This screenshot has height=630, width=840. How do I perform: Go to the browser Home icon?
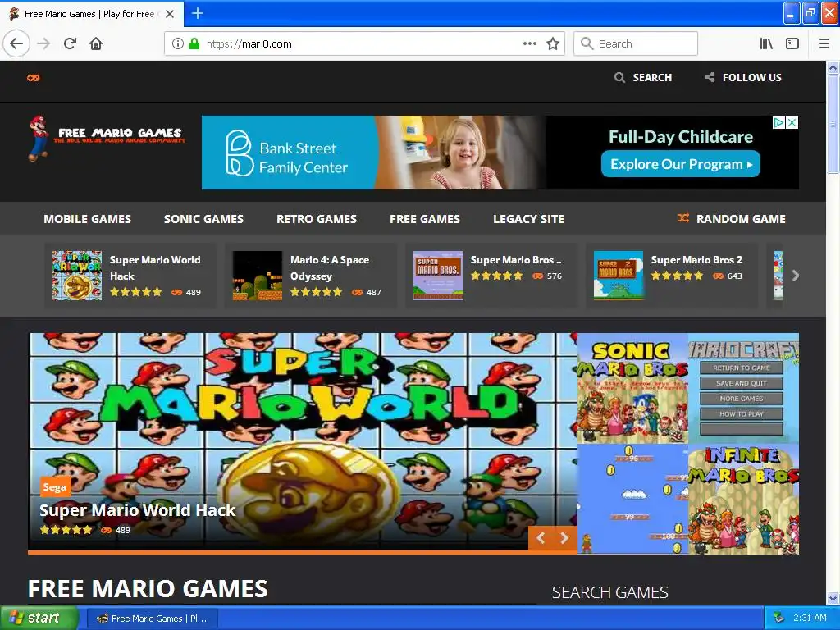[96, 43]
